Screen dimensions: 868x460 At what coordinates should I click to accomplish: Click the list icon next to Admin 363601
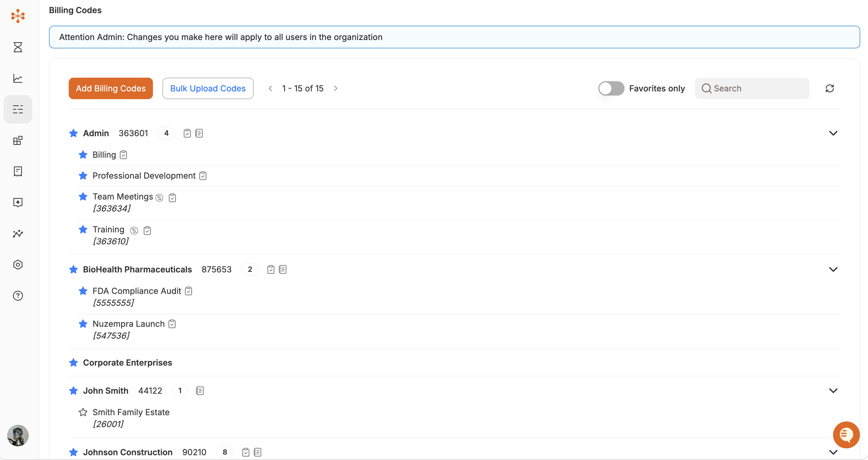199,134
